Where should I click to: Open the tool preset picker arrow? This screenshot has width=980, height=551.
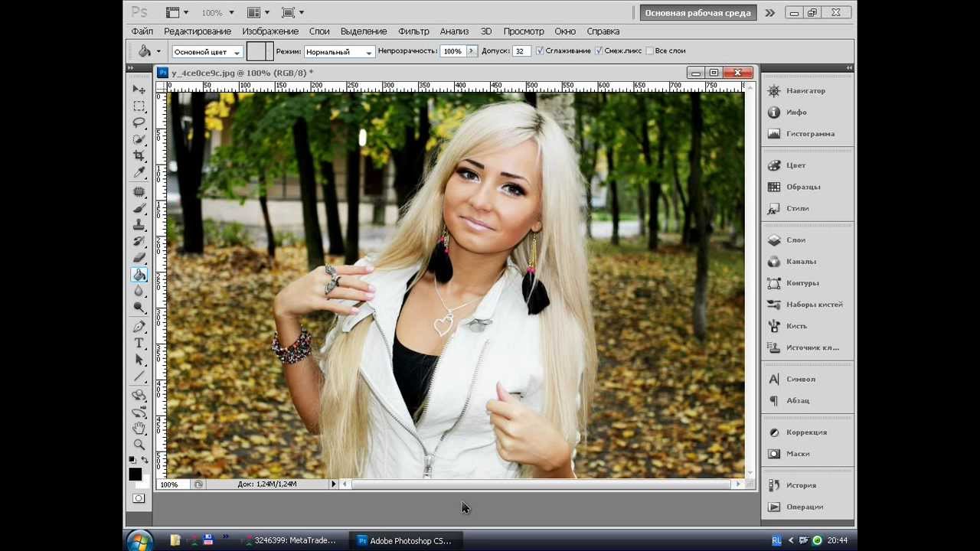(x=158, y=51)
